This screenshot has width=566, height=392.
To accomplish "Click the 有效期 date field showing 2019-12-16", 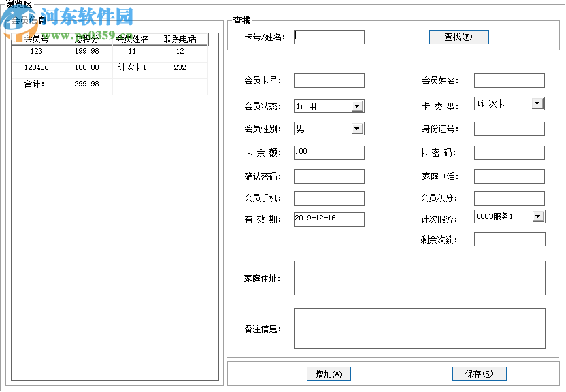I will [329, 219].
